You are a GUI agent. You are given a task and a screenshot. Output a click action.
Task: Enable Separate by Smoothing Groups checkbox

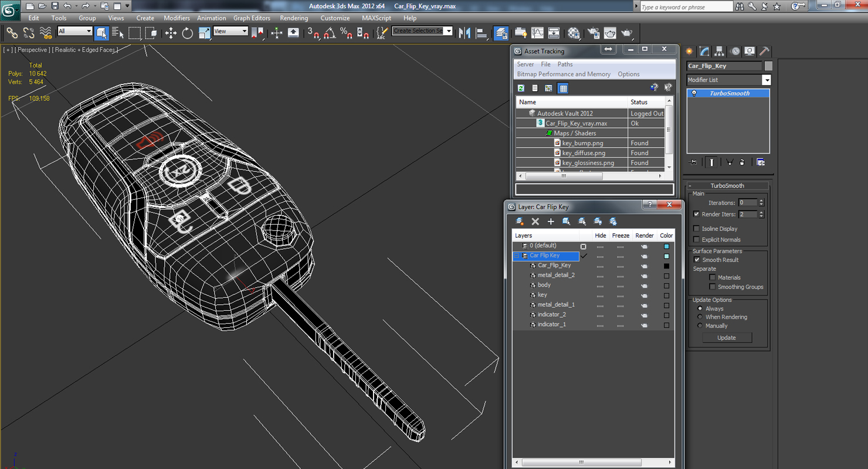pyautogui.click(x=712, y=287)
